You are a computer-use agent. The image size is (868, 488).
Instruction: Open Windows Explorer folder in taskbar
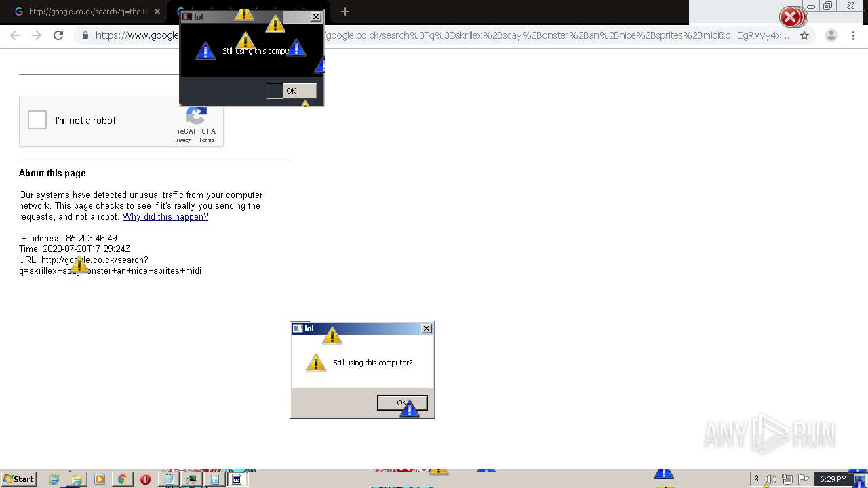pos(77,479)
